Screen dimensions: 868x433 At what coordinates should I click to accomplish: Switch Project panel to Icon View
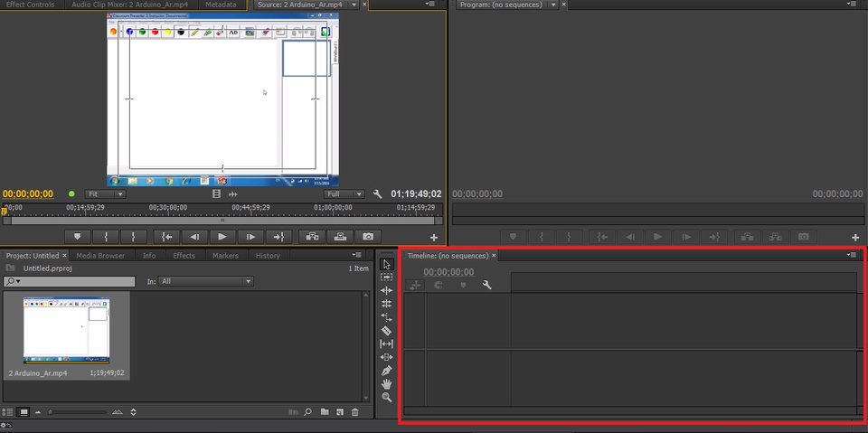click(x=24, y=412)
